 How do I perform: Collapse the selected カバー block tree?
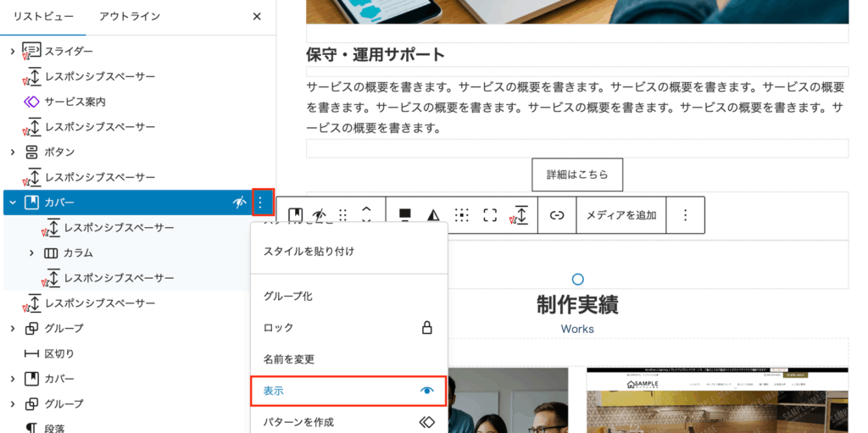[x=13, y=203]
